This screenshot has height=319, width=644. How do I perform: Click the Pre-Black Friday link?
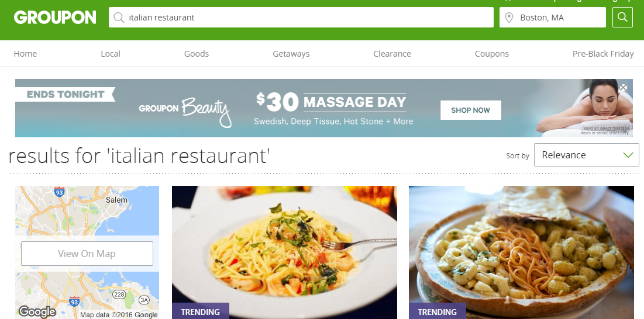[x=603, y=54]
